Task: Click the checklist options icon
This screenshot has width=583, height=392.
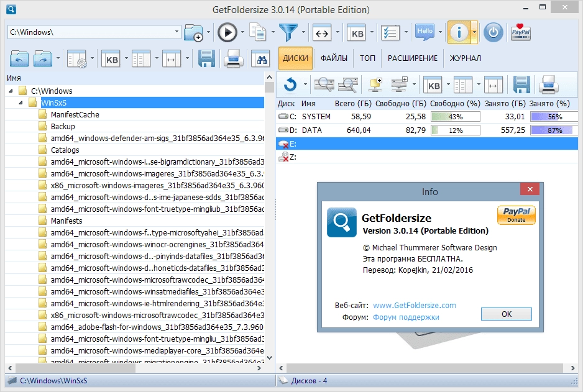Action: pyautogui.click(x=390, y=33)
